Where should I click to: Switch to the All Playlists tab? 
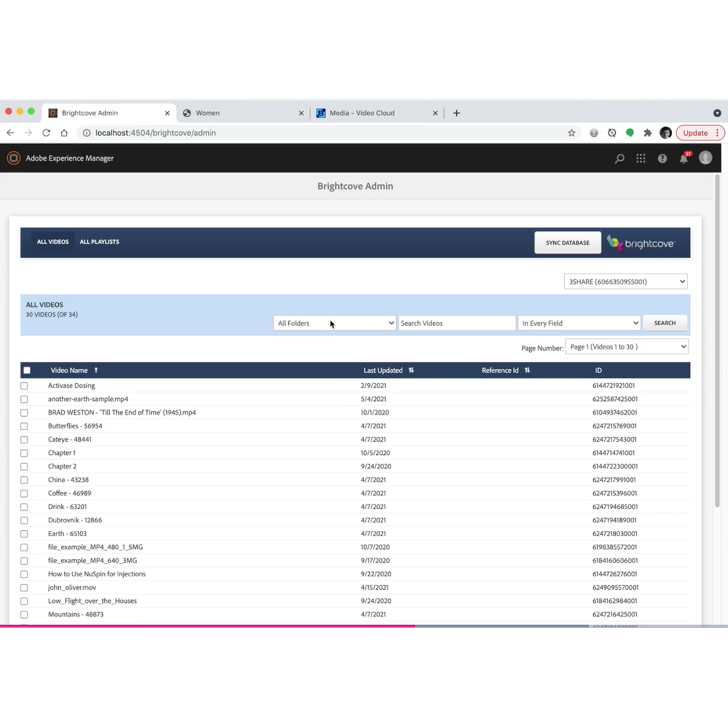pos(99,242)
